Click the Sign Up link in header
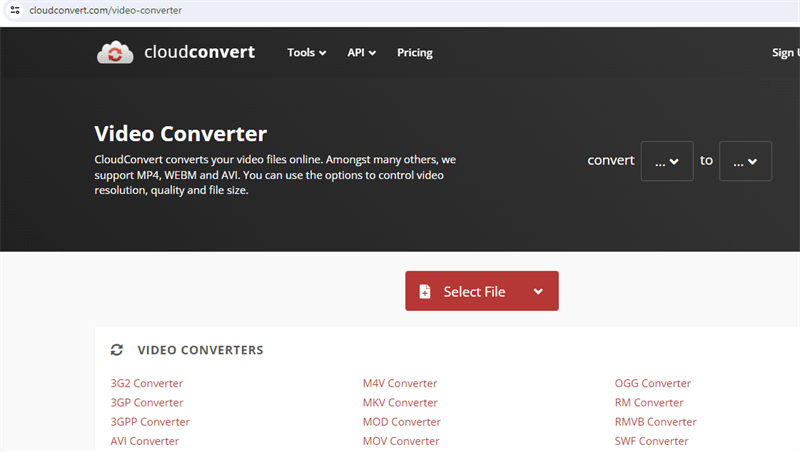800x452 pixels. 786,53
